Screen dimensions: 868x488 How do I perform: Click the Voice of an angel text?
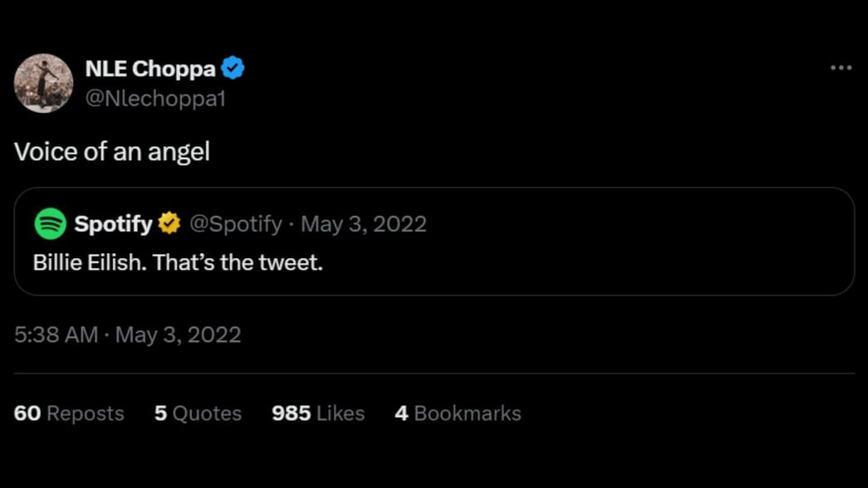tap(114, 151)
